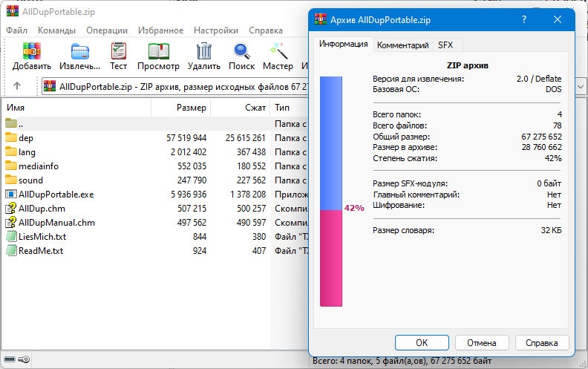Open the address bar dropdown arrow
Screen dimensions: 588x369
point(581,87)
